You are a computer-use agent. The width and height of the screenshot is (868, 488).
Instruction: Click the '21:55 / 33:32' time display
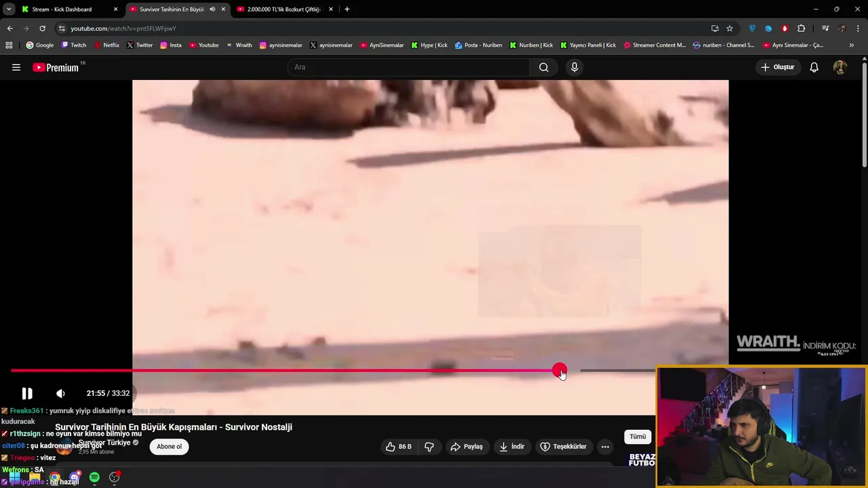[x=108, y=393]
